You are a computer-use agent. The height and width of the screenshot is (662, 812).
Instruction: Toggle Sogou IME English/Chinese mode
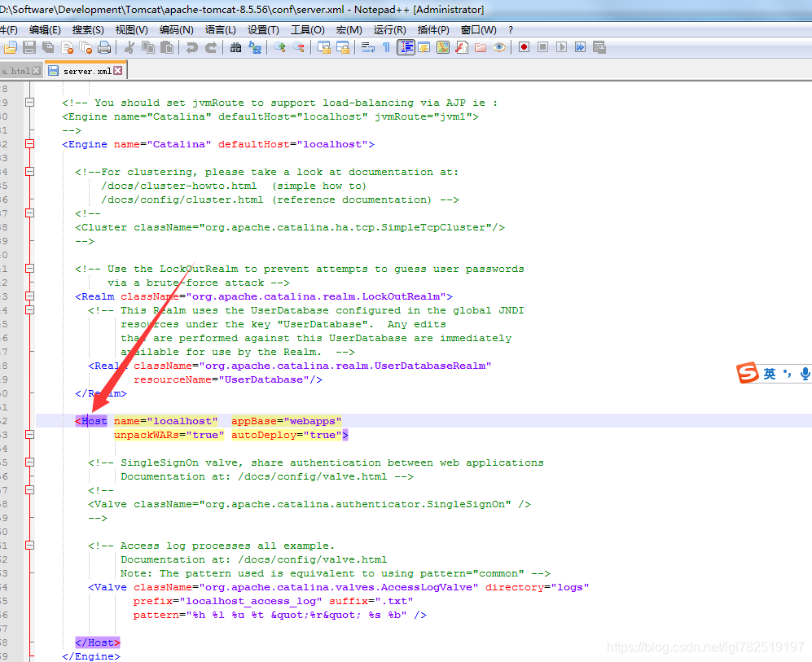[770, 373]
